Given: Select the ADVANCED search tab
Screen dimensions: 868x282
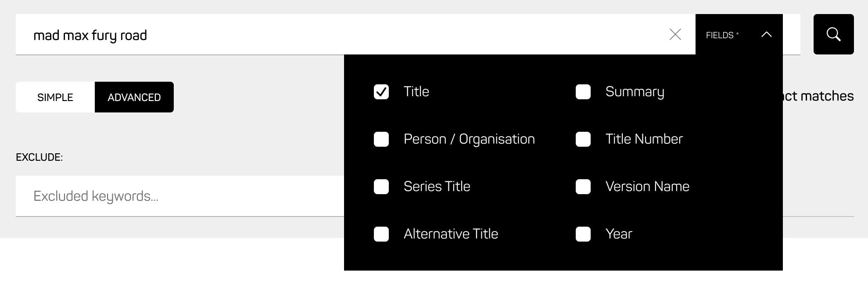Looking at the screenshot, I should point(134,97).
